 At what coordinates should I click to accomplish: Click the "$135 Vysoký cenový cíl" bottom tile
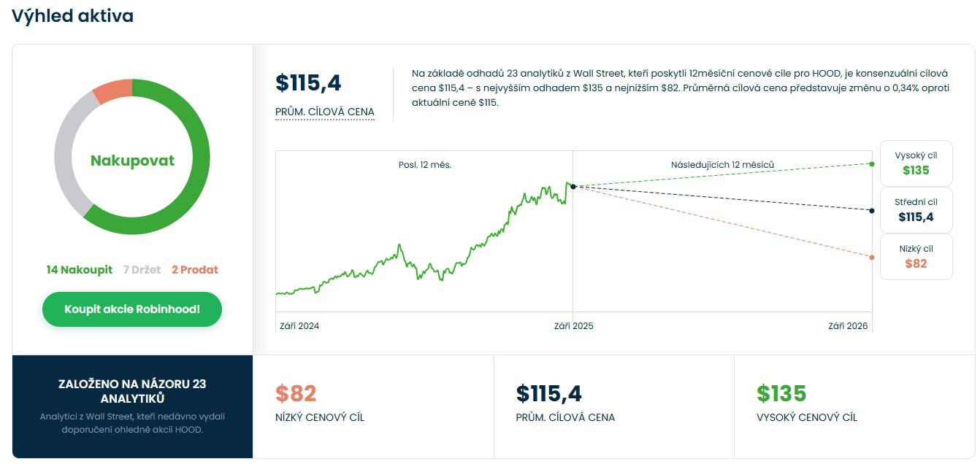coord(854,406)
